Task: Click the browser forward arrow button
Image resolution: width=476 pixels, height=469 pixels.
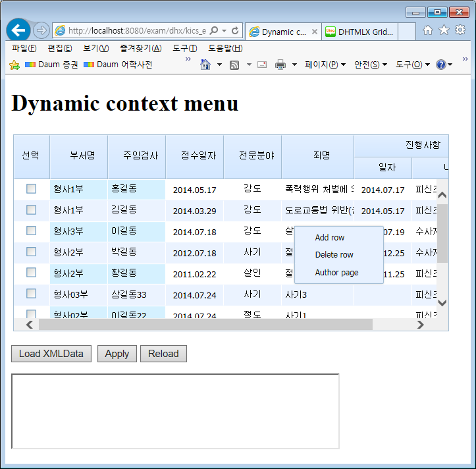Action: click(x=41, y=30)
